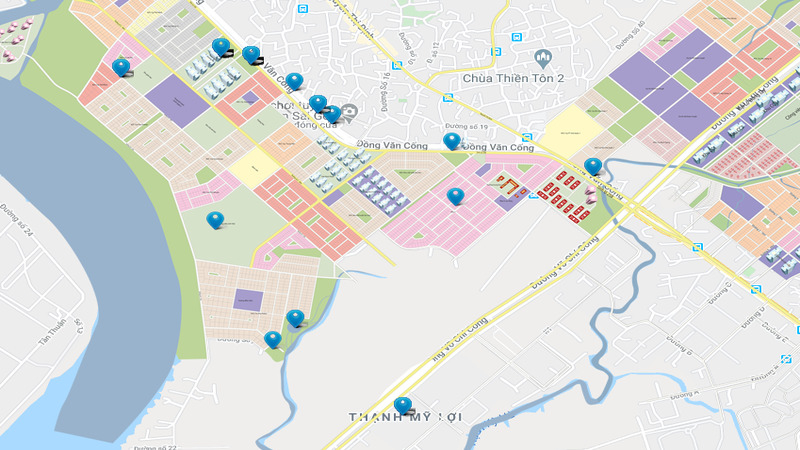Click the pin above the white apartment cluster
800x450 pixels.
coord(221,47)
